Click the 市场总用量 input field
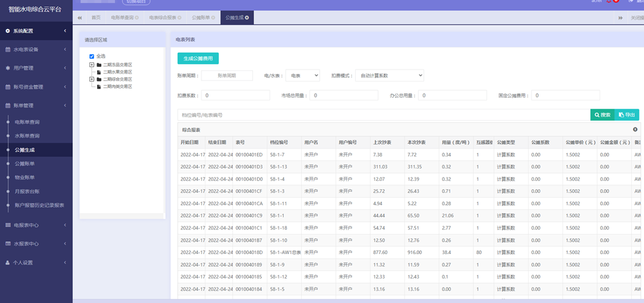 [344, 95]
